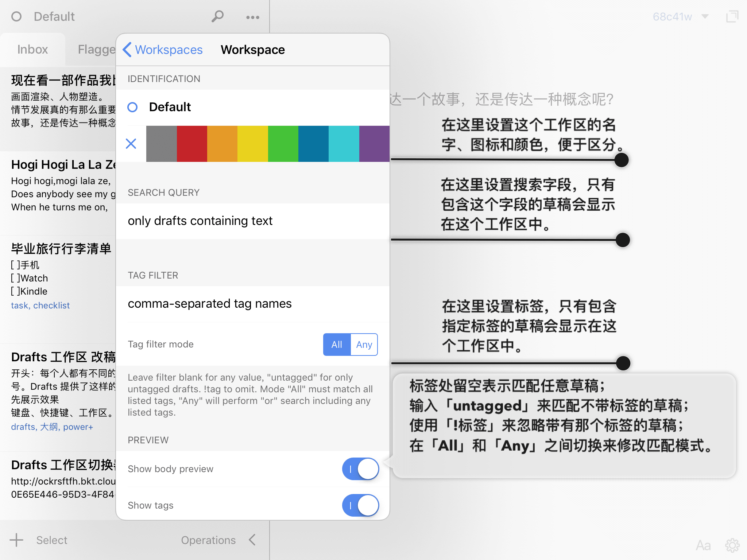Click the new window icon top right

(x=732, y=16)
